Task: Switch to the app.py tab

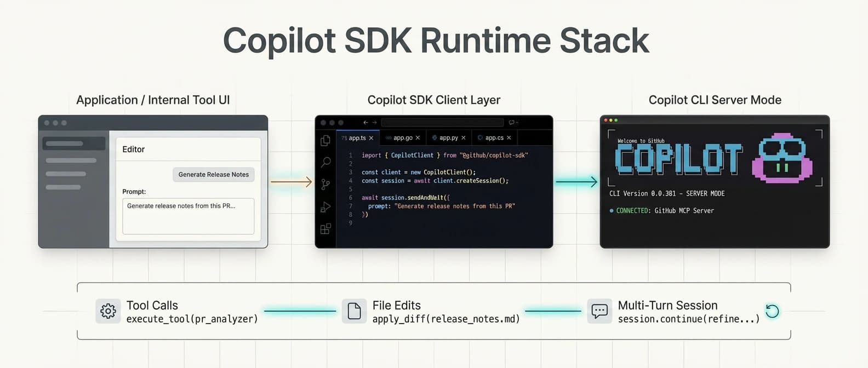Action: coord(448,138)
